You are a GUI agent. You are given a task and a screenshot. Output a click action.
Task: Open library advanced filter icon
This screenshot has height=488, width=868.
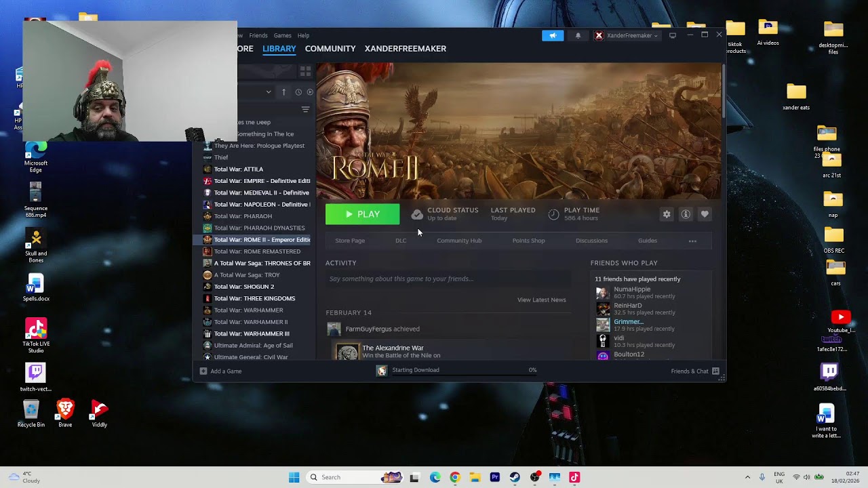pos(305,109)
